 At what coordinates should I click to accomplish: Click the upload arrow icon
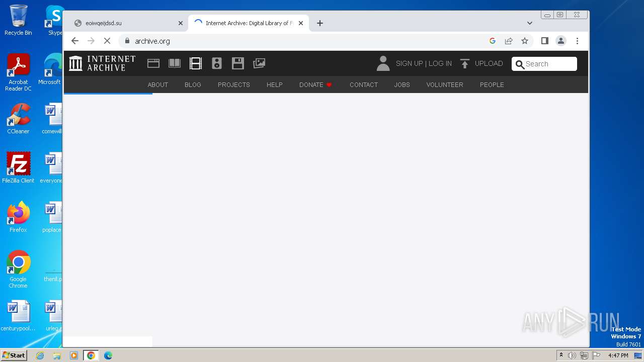465,64
